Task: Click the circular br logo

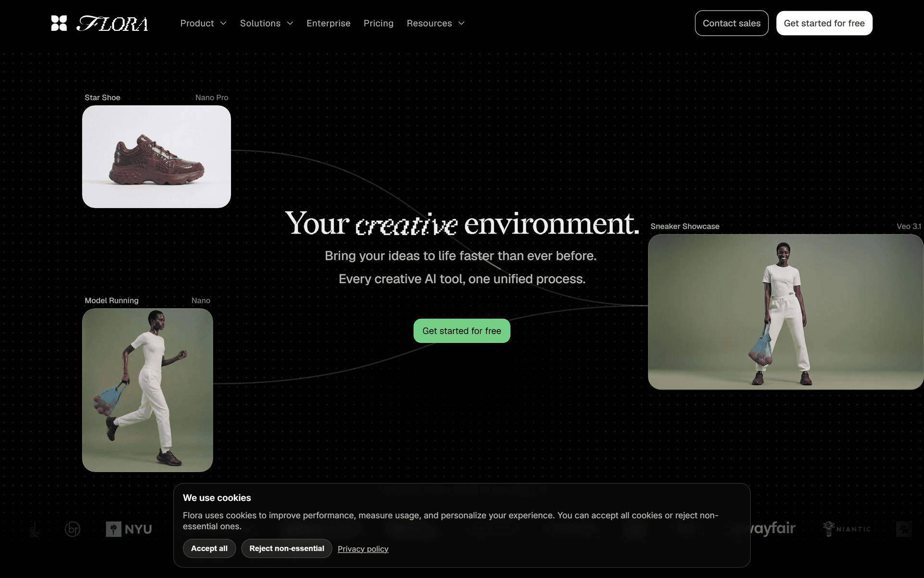Action: 73,529
